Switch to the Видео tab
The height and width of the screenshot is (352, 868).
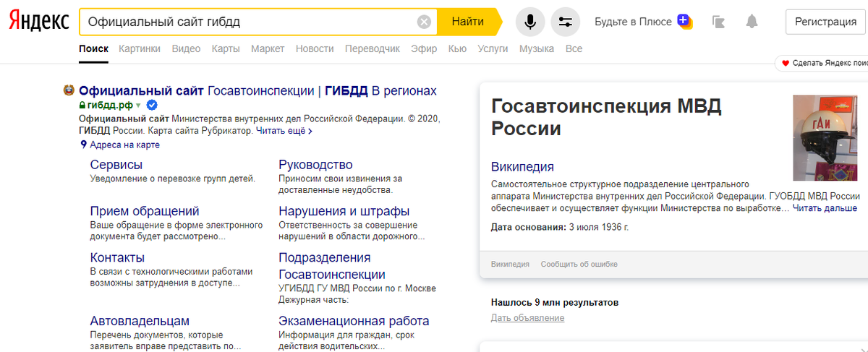pos(186,48)
